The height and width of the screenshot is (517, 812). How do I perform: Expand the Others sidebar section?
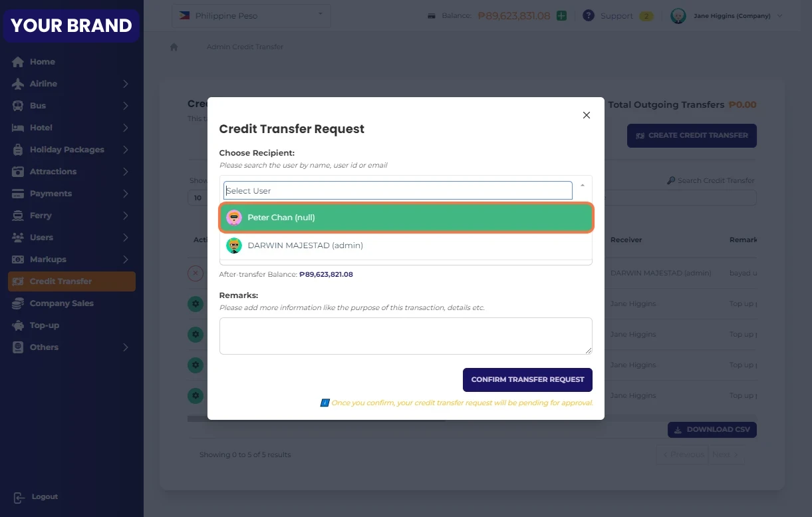click(x=125, y=347)
